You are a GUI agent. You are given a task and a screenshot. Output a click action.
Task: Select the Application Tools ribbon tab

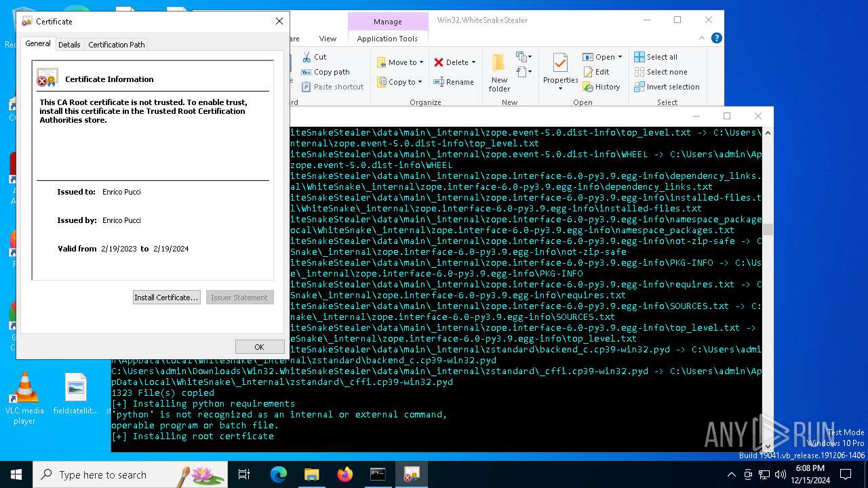pos(387,39)
